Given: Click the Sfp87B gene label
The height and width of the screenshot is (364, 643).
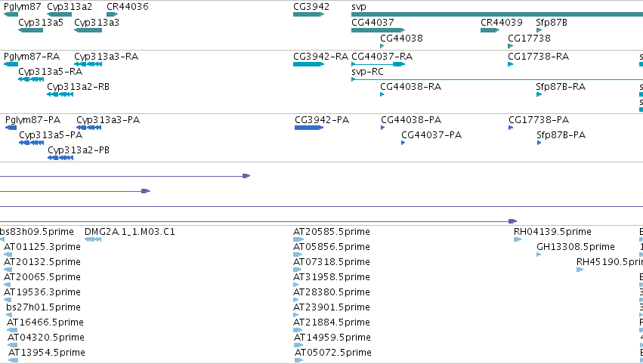Looking at the screenshot, I should pyautogui.click(x=552, y=22).
